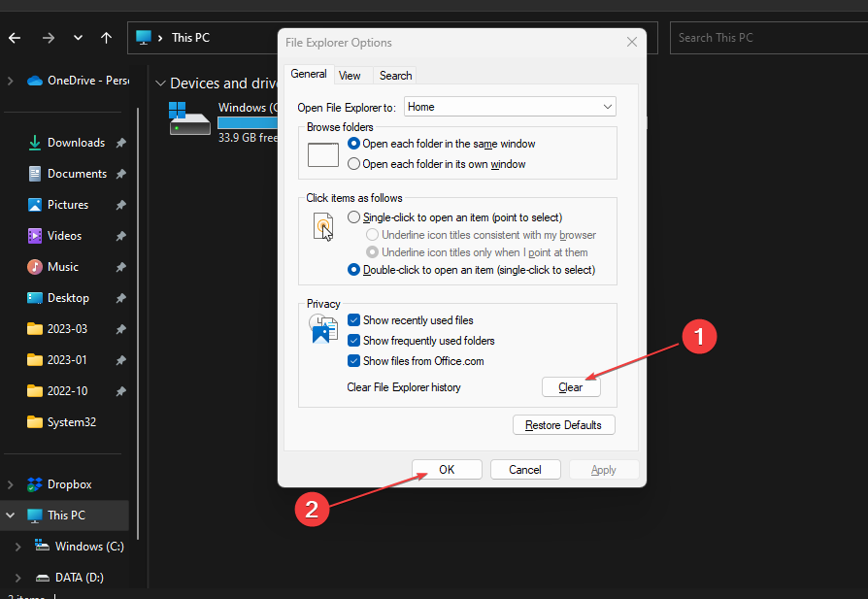Open the Pictures folder icon in sidebar
This screenshot has height=599, width=868.
click(x=34, y=205)
